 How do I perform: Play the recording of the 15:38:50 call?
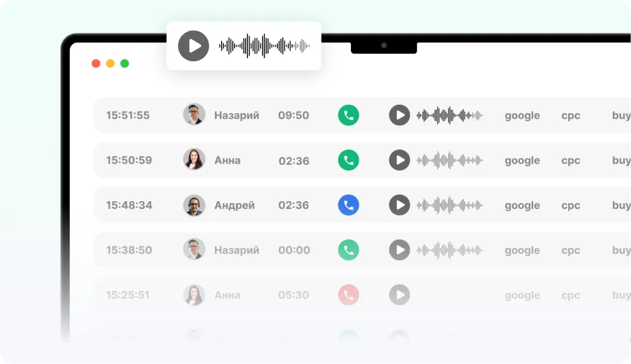400,250
